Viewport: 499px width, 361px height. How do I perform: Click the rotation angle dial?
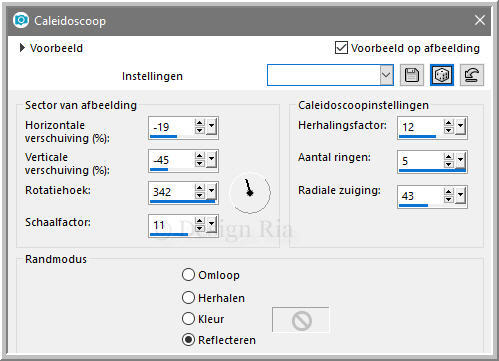point(250,193)
